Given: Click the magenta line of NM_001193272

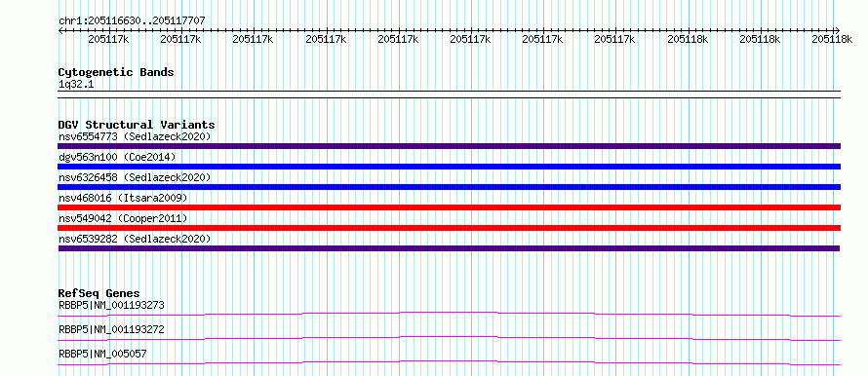Looking at the screenshot, I should (449, 338).
